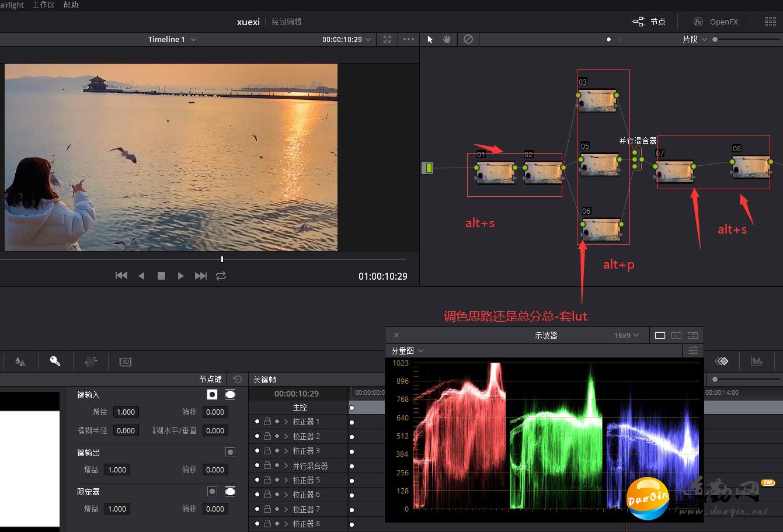This screenshot has height=532, width=783.
Task: Open the sizing palette icon
Action: pos(91,361)
